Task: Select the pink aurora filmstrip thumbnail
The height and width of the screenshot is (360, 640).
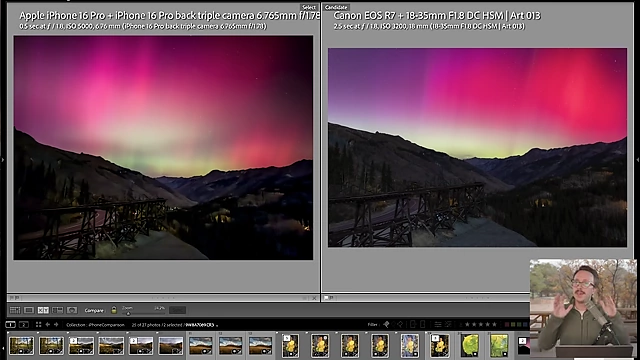Action: pos(523,345)
